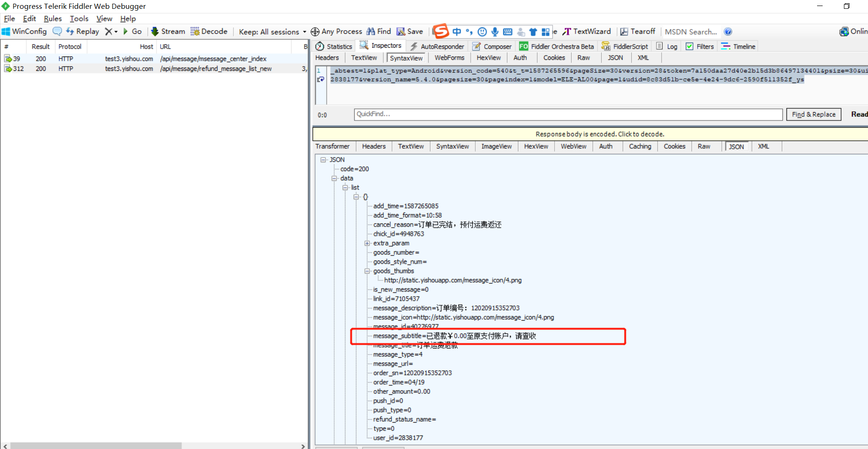Click in the QuickFind input field
The height and width of the screenshot is (449, 868).
pos(568,114)
